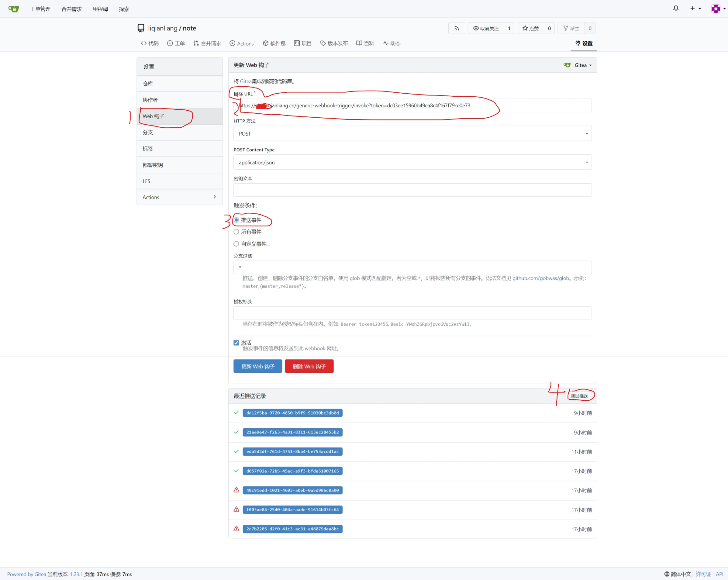The image size is (728, 580).
Task: Click warning icon on 48c91edd delivery
Action: (236, 490)
